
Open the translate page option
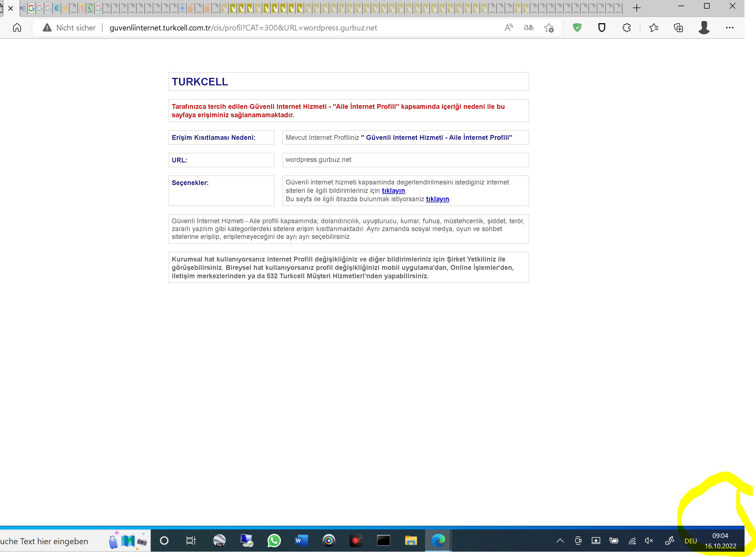pos(528,28)
